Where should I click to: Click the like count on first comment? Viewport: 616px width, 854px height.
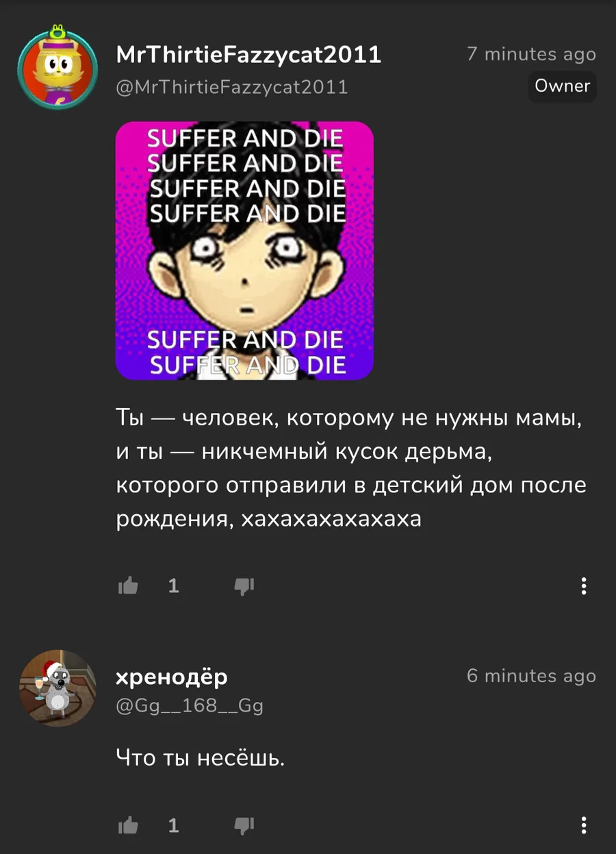tap(174, 586)
